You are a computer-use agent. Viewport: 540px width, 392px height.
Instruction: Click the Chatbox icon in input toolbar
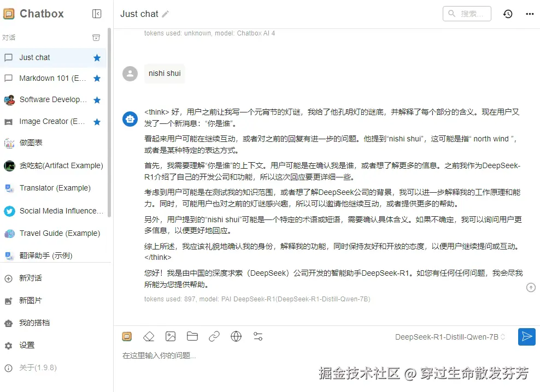pyautogui.click(x=127, y=336)
